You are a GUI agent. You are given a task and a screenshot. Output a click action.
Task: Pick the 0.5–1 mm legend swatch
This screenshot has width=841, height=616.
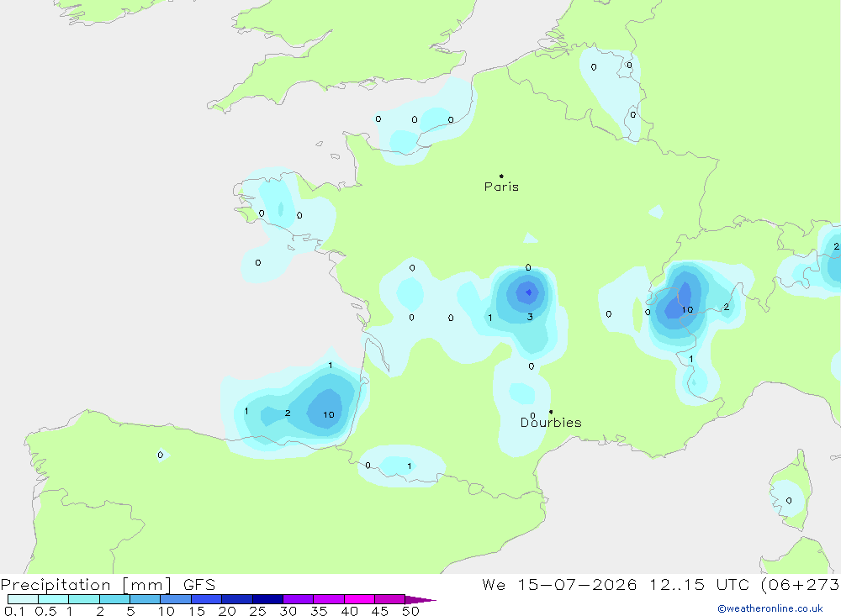tap(54, 599)
